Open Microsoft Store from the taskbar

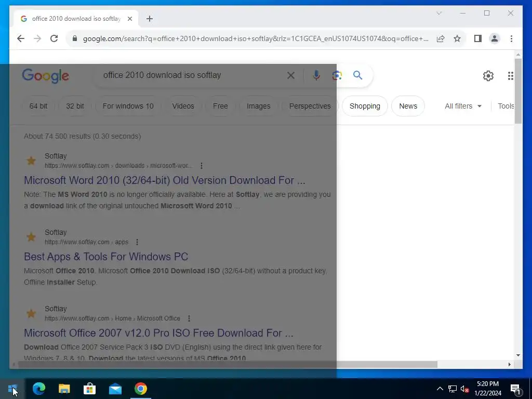pos(89,389)
